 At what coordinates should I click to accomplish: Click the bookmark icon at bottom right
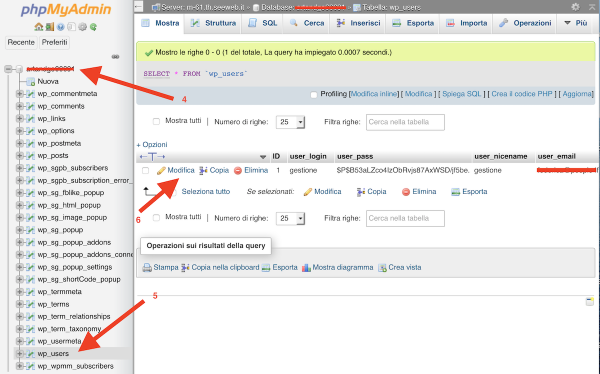[x=590, y=302]
